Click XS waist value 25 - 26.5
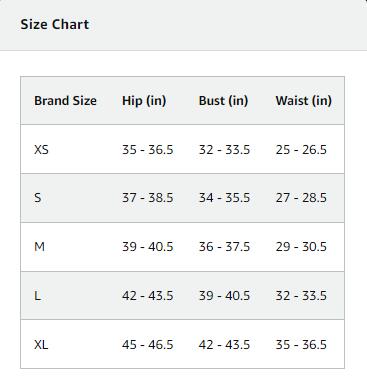367x392 pixels. pos(301,150)
